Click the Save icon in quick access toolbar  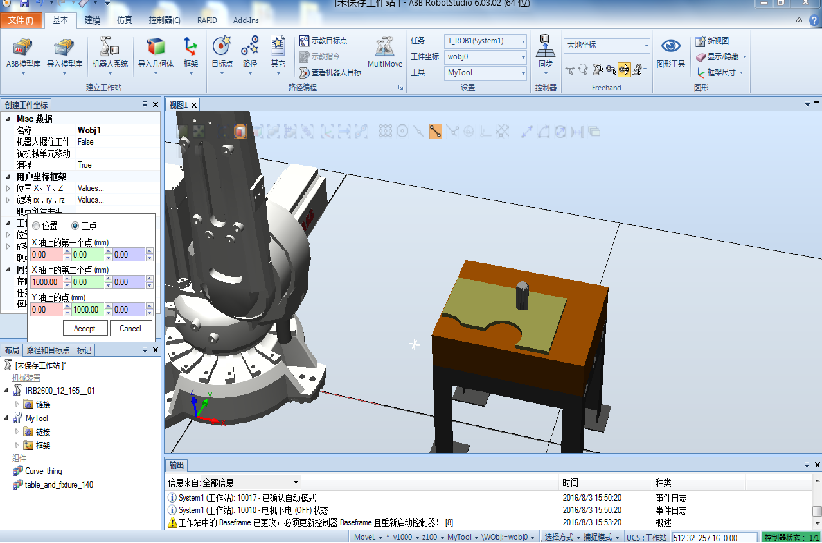coord(25,4)
